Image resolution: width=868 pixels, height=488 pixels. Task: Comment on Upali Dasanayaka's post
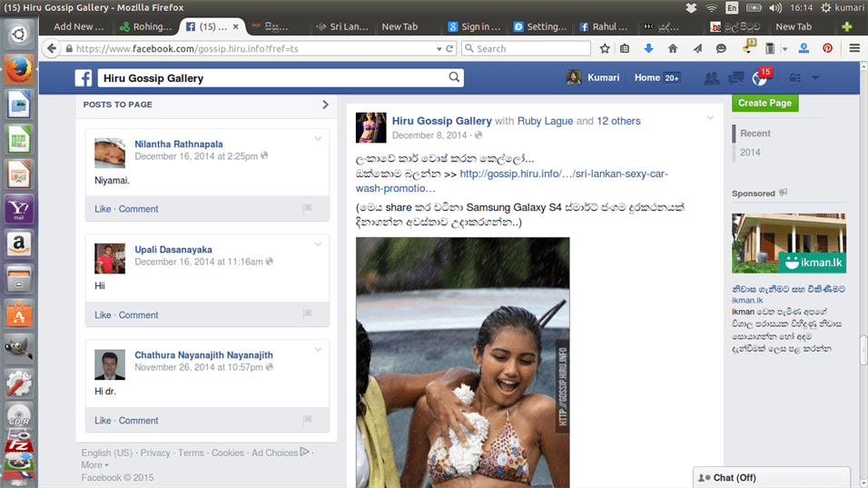click(138, 314)
